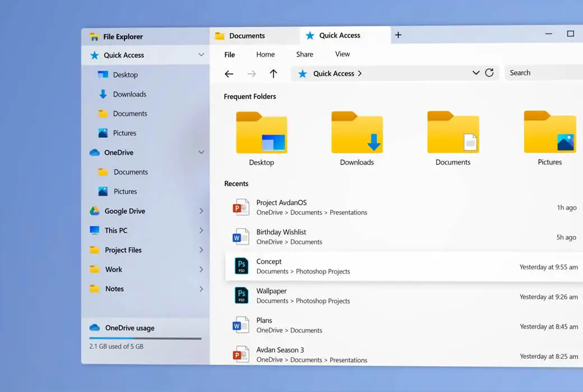
Task: Click chevron after Quick Access breadcrumb
Action: [359, 73]
